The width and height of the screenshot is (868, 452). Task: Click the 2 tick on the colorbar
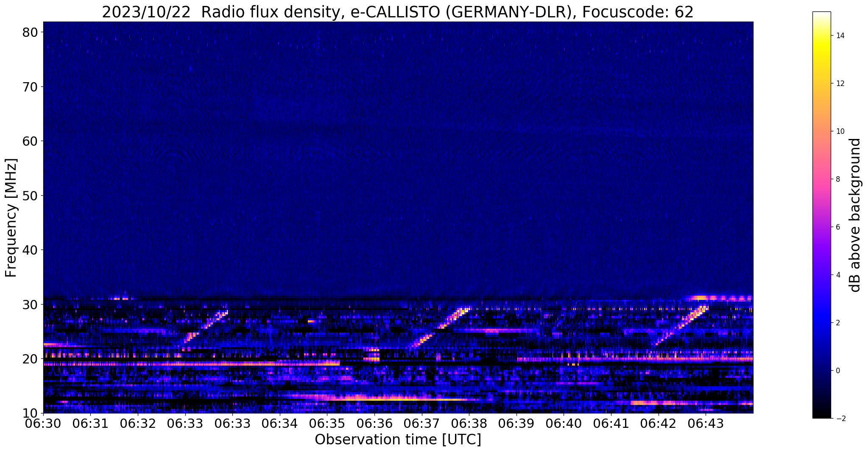(x=837, y=323)
